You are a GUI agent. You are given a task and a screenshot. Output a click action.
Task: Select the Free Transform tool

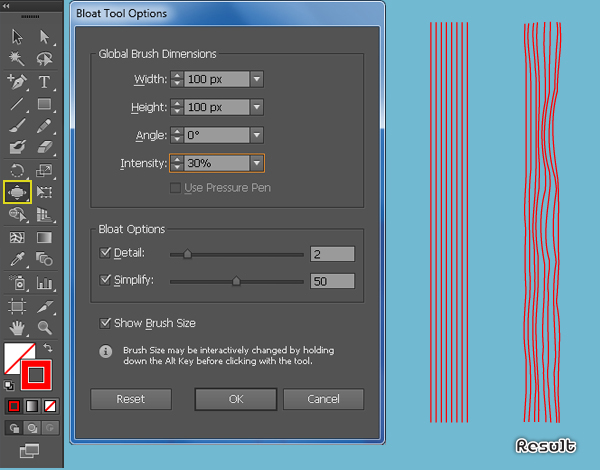(x=44, y=192)
